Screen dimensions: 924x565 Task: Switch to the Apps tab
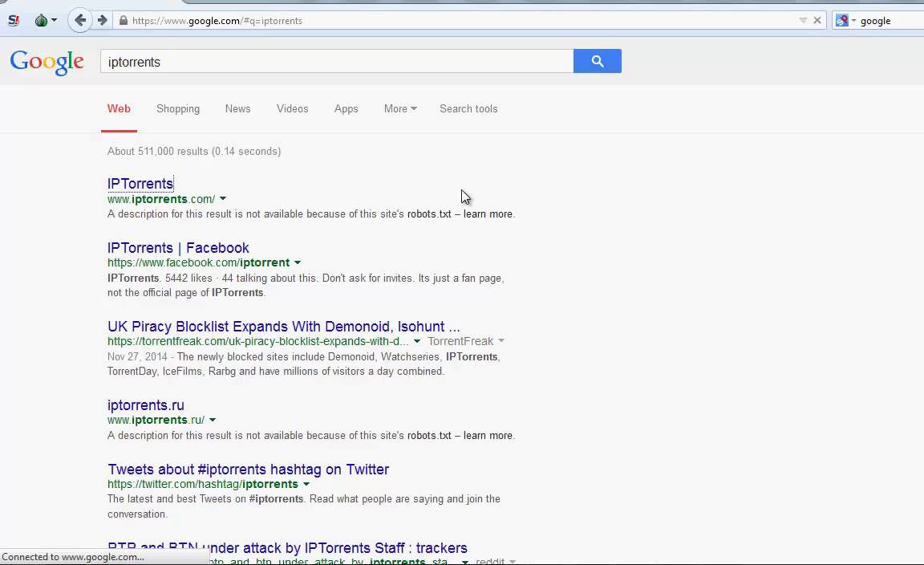click(346, 108)
